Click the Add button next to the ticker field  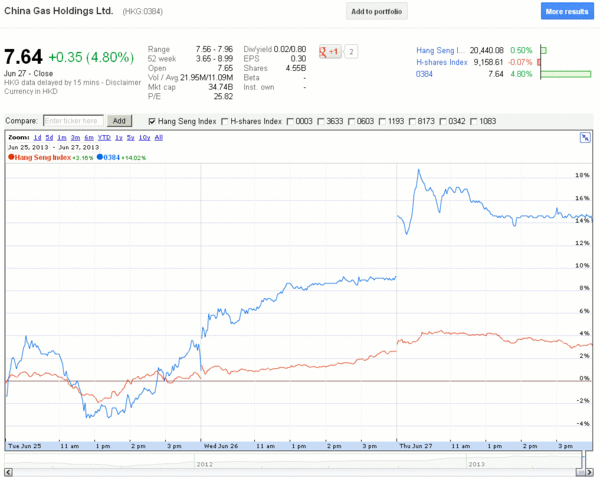pyautogui.click(x=119, y=121)
